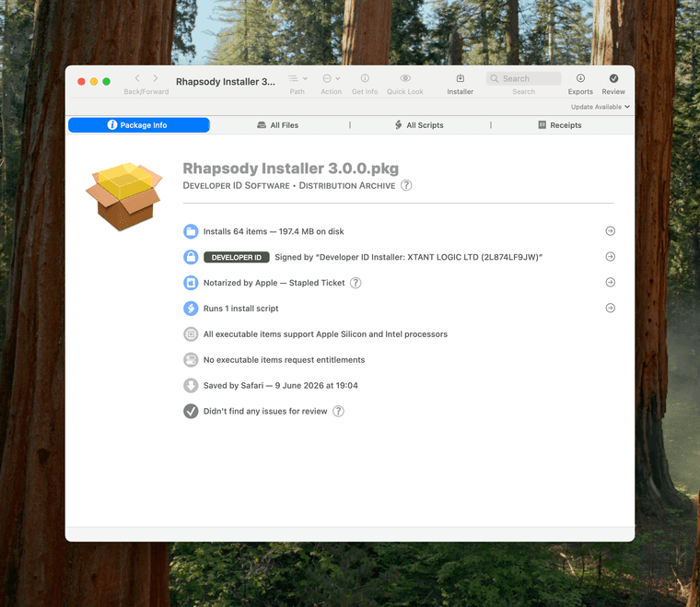Switch to the Receipts tab
Screen dimensions: 700x607
tap(560, 125)
